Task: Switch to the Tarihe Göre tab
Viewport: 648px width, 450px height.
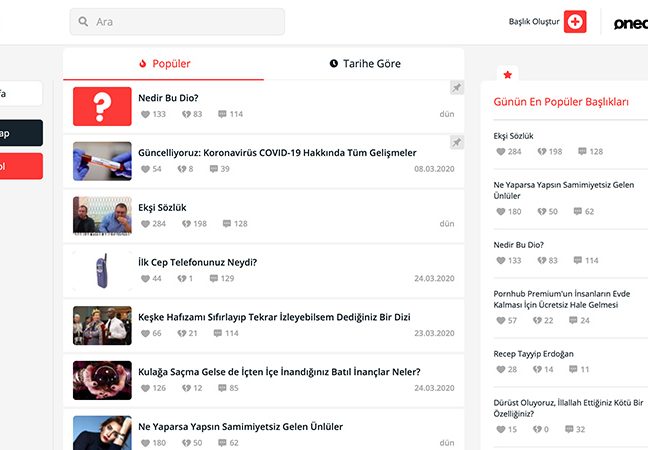Action: tap(364, 64)
